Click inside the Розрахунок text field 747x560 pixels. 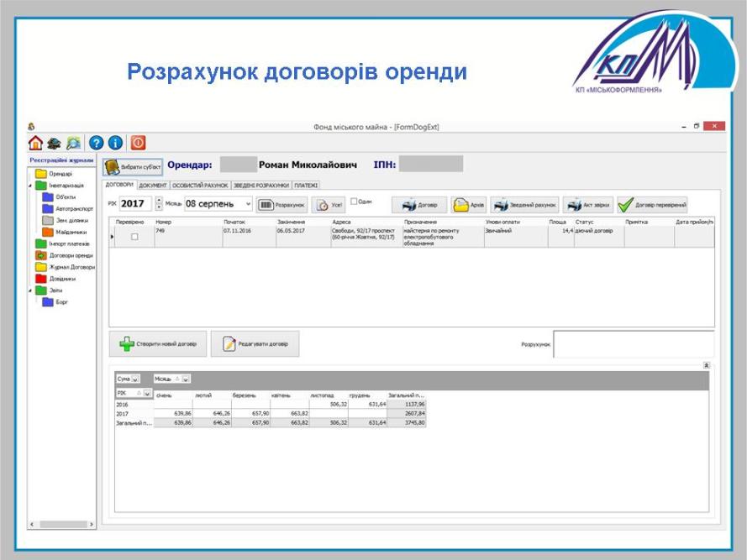tap(633, 344)
